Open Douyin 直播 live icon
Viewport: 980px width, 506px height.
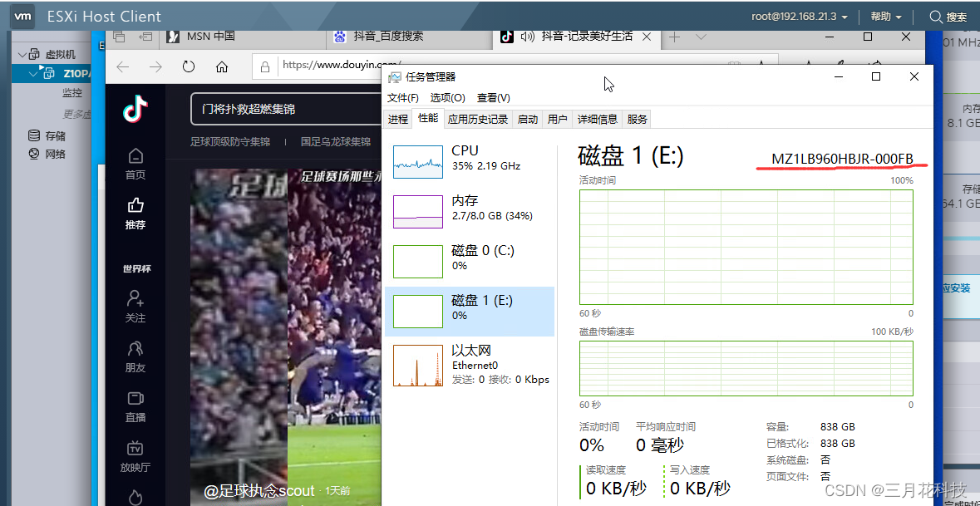tap(135, 398)
